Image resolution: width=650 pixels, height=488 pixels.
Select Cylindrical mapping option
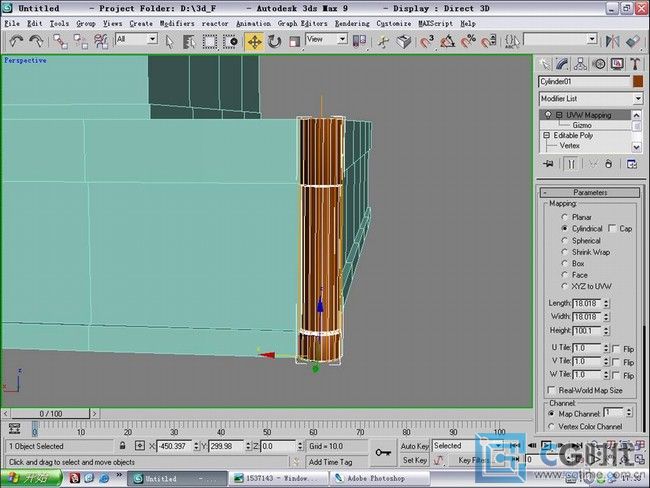[564, 228]
